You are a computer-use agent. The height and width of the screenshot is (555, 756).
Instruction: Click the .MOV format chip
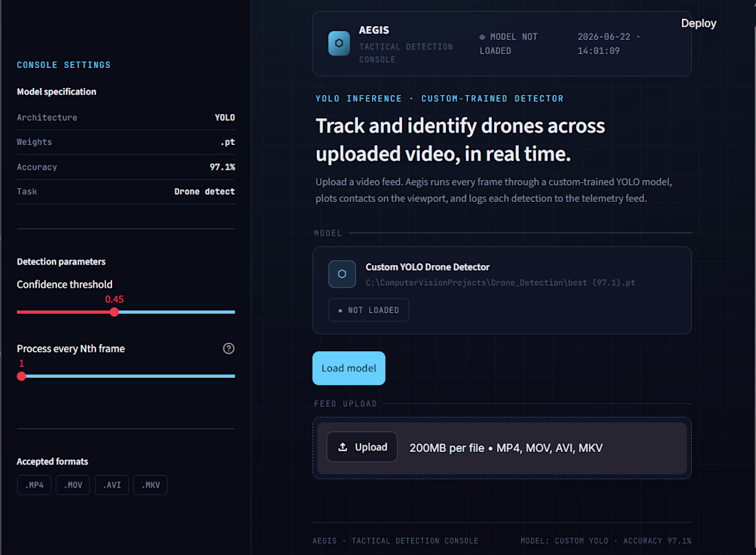click(x=73, y=485)
